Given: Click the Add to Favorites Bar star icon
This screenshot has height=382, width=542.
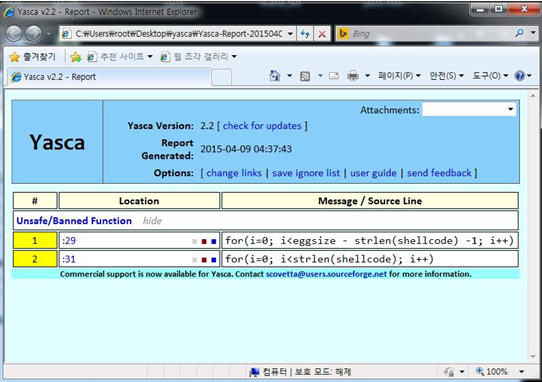Looking at the screenshot, I should [x=76, y=57].
